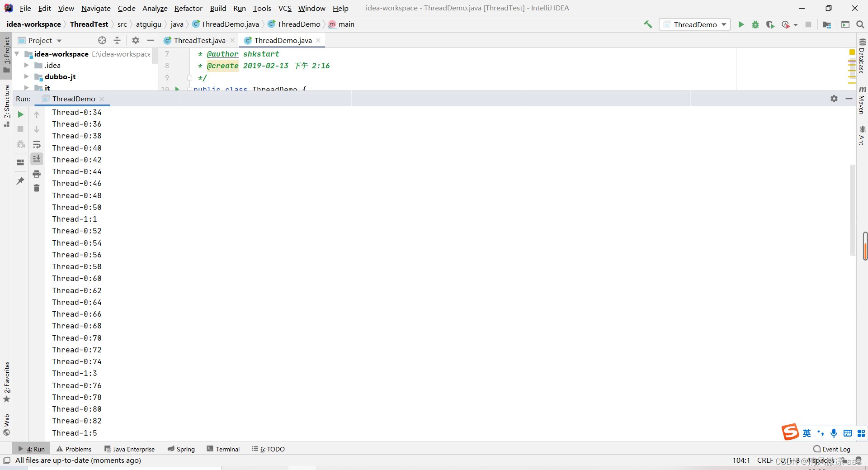Toggle the Favorites tool window tab

(6, 382)
